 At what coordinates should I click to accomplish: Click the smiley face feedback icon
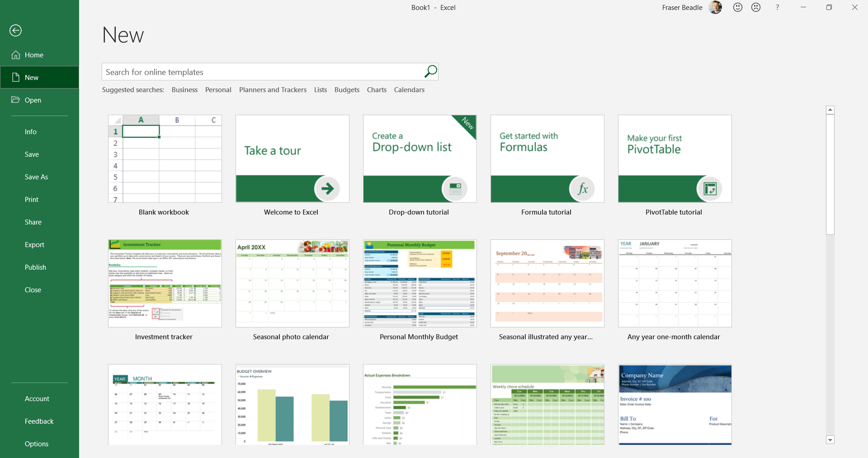coord(738,7)
